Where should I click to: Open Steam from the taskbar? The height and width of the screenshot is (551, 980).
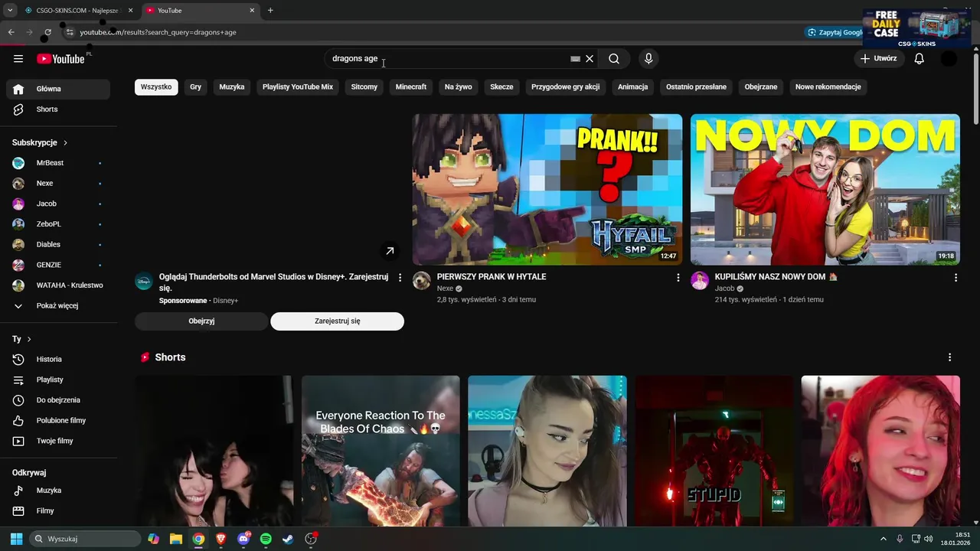point(288,539)
